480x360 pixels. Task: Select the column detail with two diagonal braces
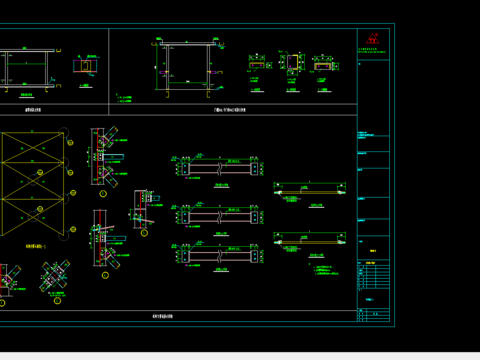tap(107, 156)
